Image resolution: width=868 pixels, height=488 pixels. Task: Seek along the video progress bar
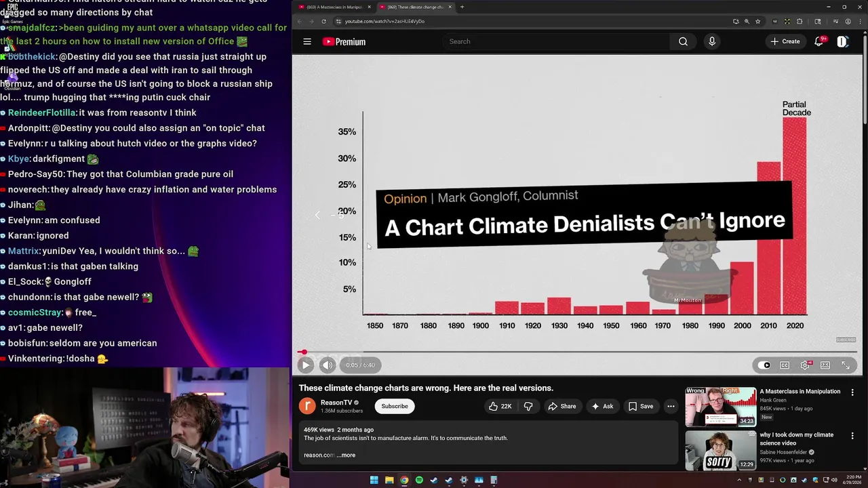coord(576,352)
